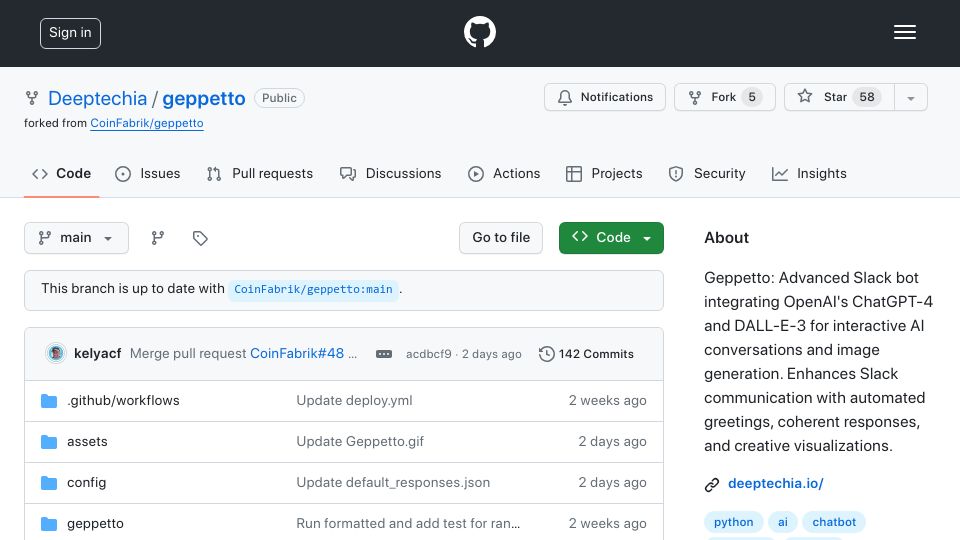Star the repository
This screenshot has width=960, height=540.
point(839,97)
